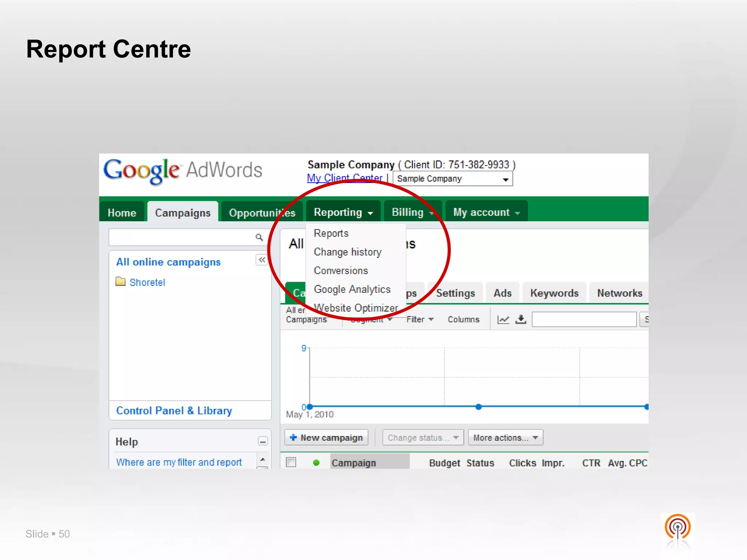Sort by the CTR column header
Image resolution: width=747 pixels, height=560 pixels.
pyautogui.click(x=591, y=463)
